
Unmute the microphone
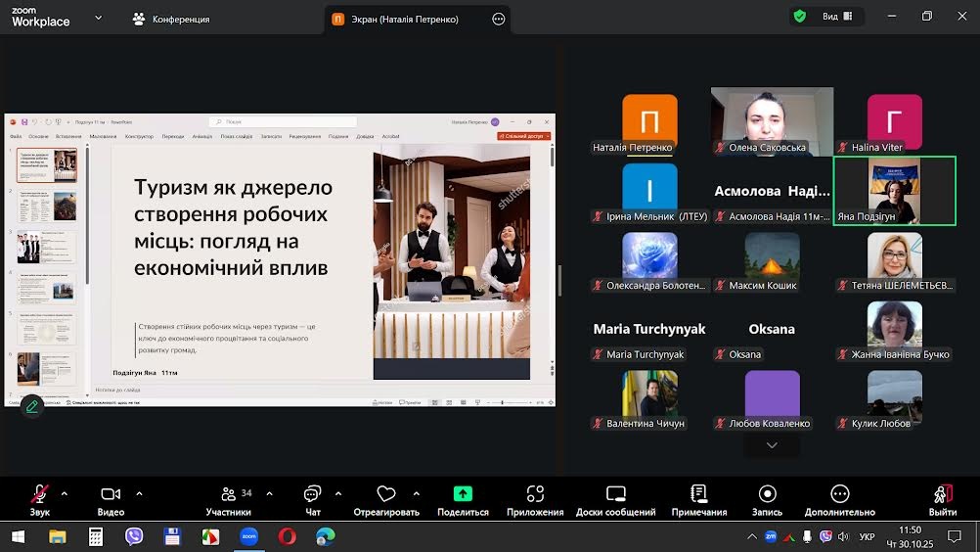pyautogui.click(x=40, y=494)
